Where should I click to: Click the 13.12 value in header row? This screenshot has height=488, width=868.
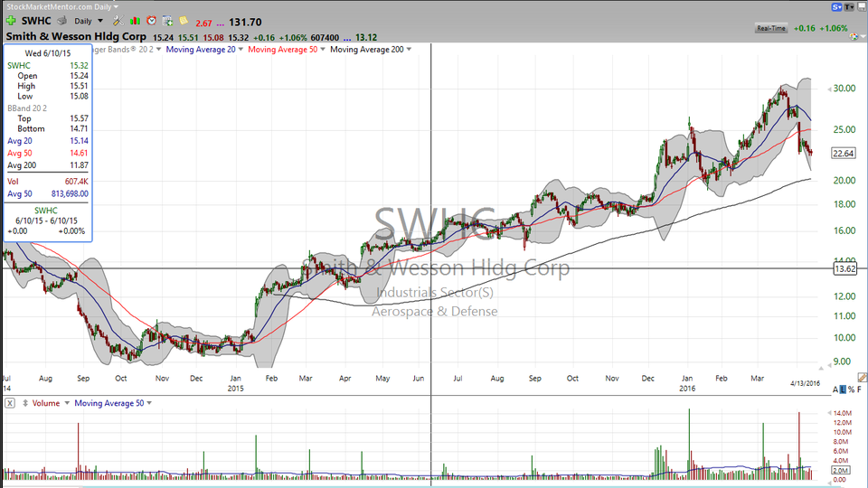[366, 38]
